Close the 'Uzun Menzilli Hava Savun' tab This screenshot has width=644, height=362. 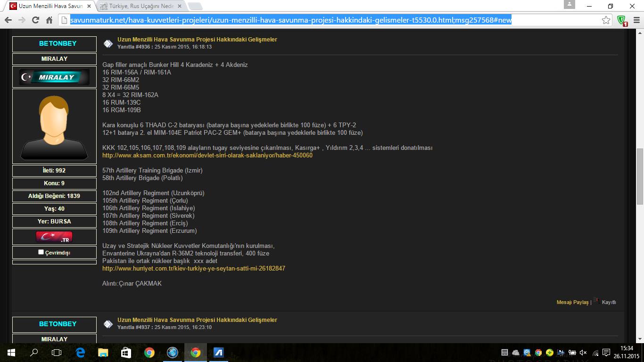(90, 6)
